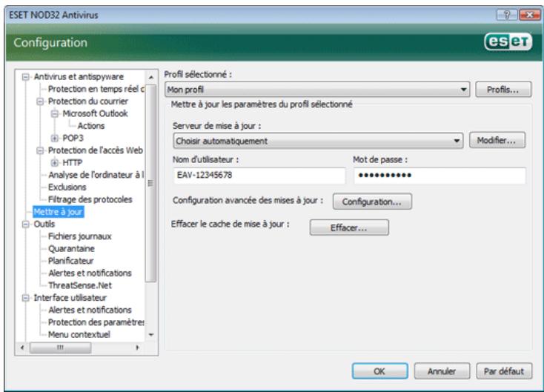Select HTTP tree item

click(72, 162)
